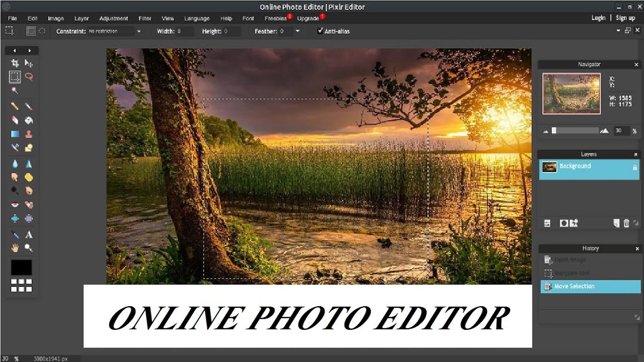Viewport: 644px width, 362px height.
Task: Select the Burn tool
Action: (x=29, y=191)
